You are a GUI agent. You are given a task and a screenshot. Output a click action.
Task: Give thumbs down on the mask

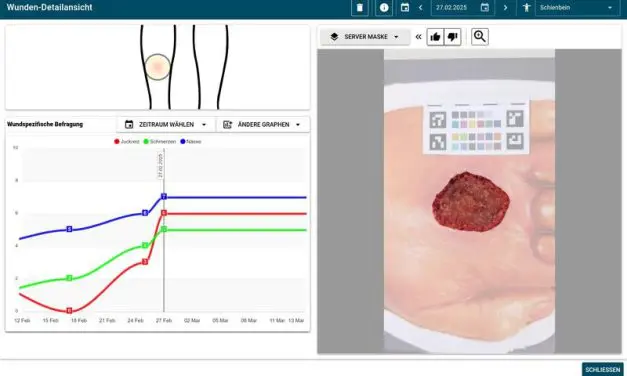click(x=452, y=37)
